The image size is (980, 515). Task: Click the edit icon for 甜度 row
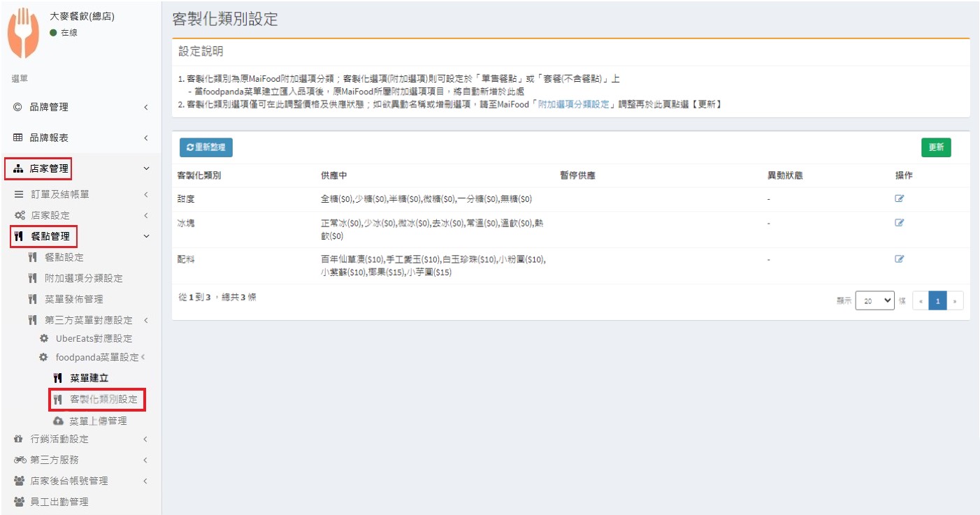click(x=899, y=198)
